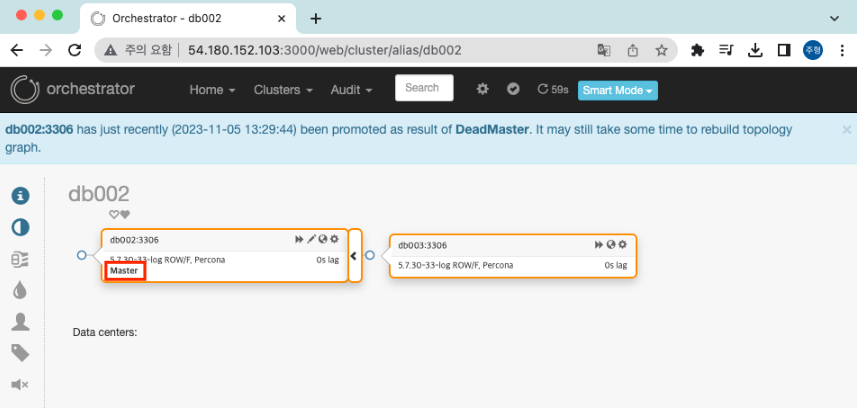Bookmark this page with star icon
This screenshot has height=408, width=857.
pyautogui.click(x=661, y=50)
